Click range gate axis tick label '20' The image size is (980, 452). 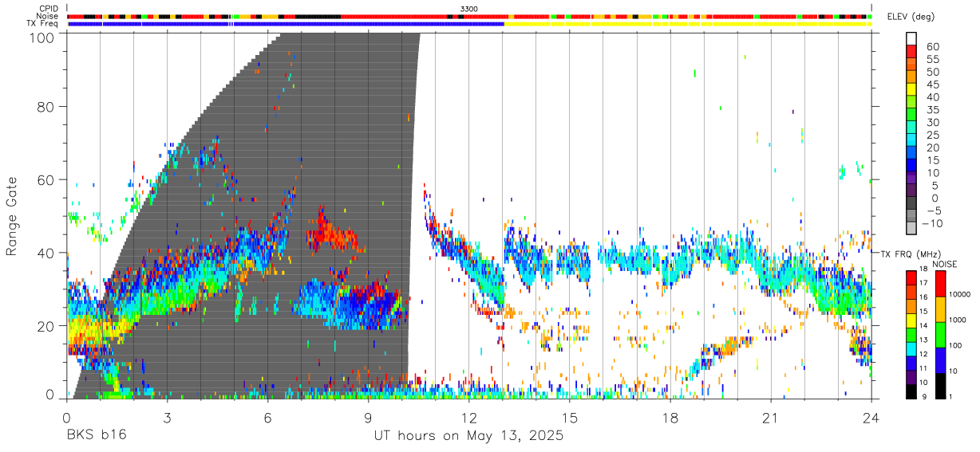[x=46, y=326]
